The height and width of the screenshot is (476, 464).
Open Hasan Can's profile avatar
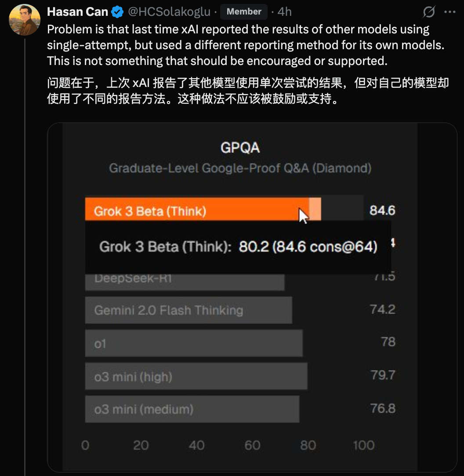pos(25,20)
